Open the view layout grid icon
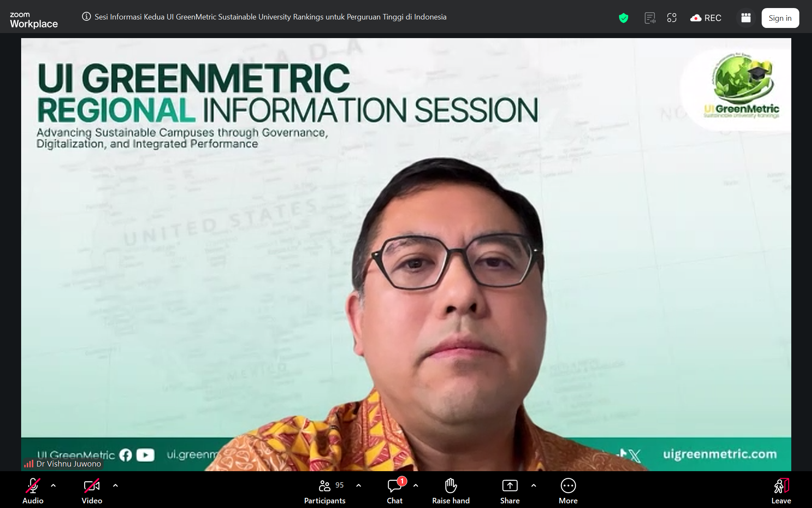812x508 pixels. (746, 18)
